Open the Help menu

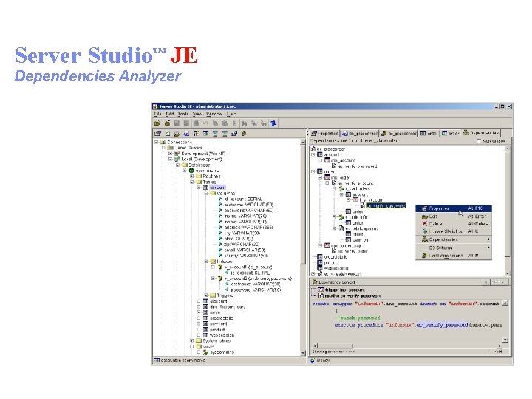(x=231, y=114)
